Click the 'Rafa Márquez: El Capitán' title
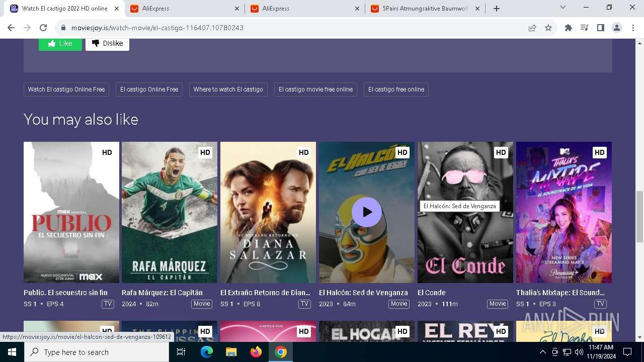Viewport: 644px width, 362px height. tap(162, 293)
